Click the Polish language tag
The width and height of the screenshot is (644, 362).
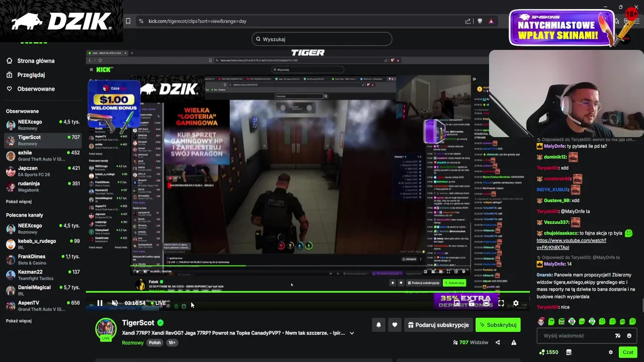[154, 342]
